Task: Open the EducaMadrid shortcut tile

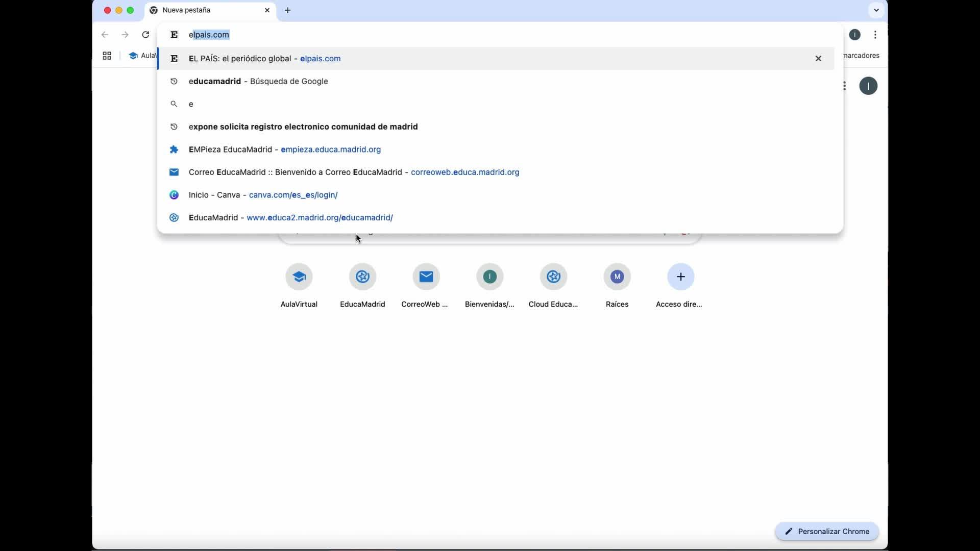Action: pyautogui.click(x=362, y=277)
